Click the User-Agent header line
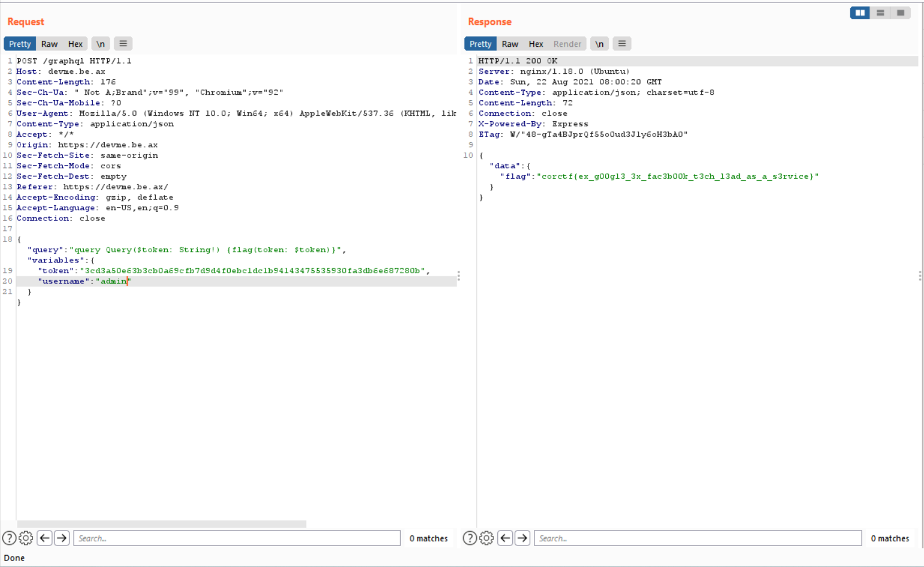Image resolution: width=924 pixels, height=567 pixels. click(x=237, y=113)
